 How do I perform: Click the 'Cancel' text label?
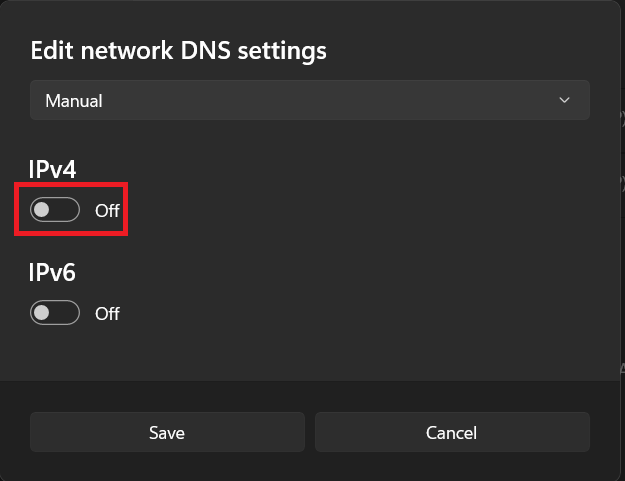[451, 433]
